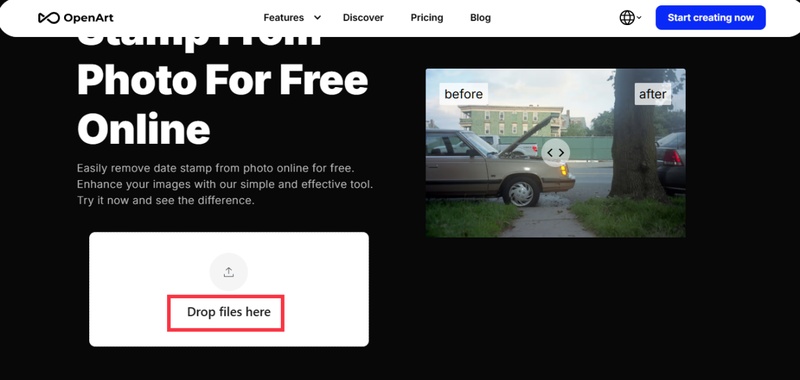Expand the Features menu chevron
This screenshot has height=380, width=800.
(x=317, y=18)
